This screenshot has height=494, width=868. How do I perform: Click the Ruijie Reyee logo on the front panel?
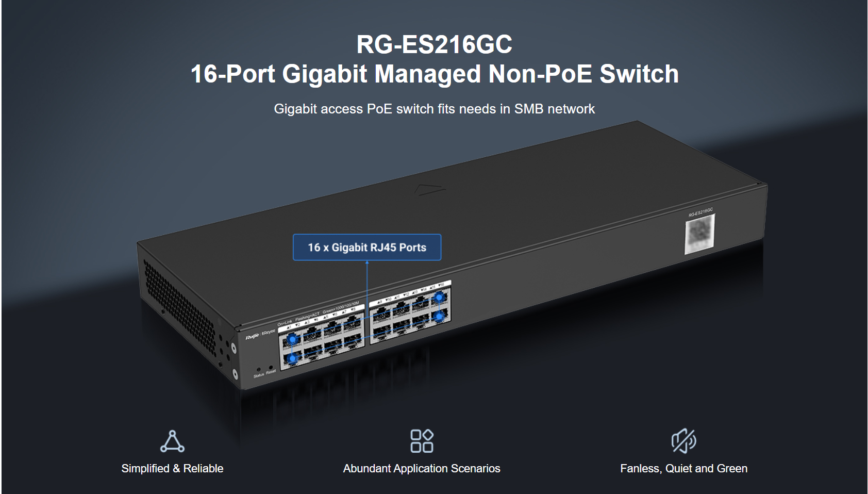[260, 335]
